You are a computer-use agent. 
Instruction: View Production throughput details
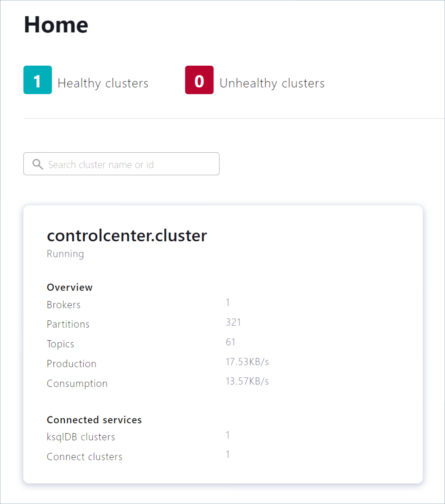click(x=72, y=364)
